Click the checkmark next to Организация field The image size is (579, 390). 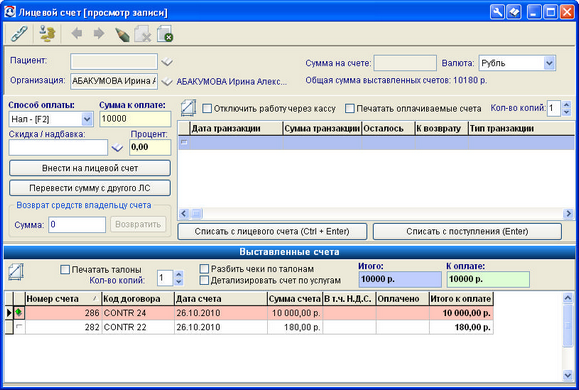click(167, 82)
